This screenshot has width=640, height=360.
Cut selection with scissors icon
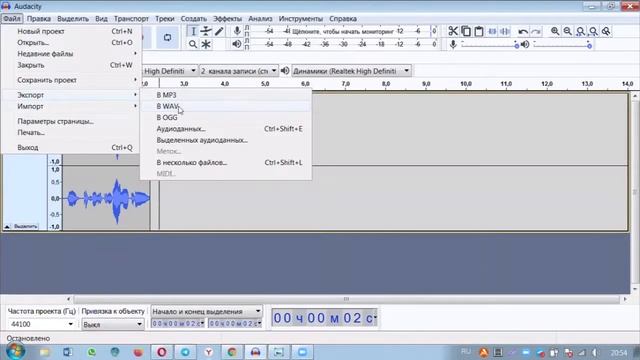(x=453, y=31)
